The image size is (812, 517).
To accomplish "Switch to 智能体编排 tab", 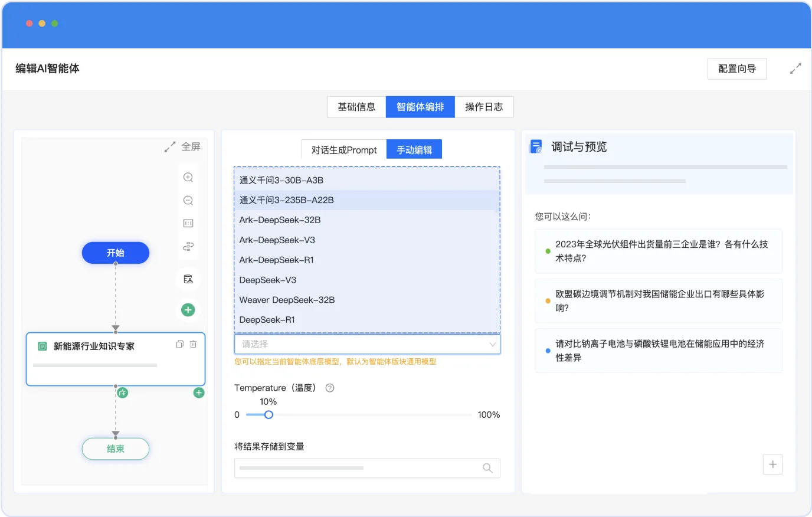I will coord(420,107).
